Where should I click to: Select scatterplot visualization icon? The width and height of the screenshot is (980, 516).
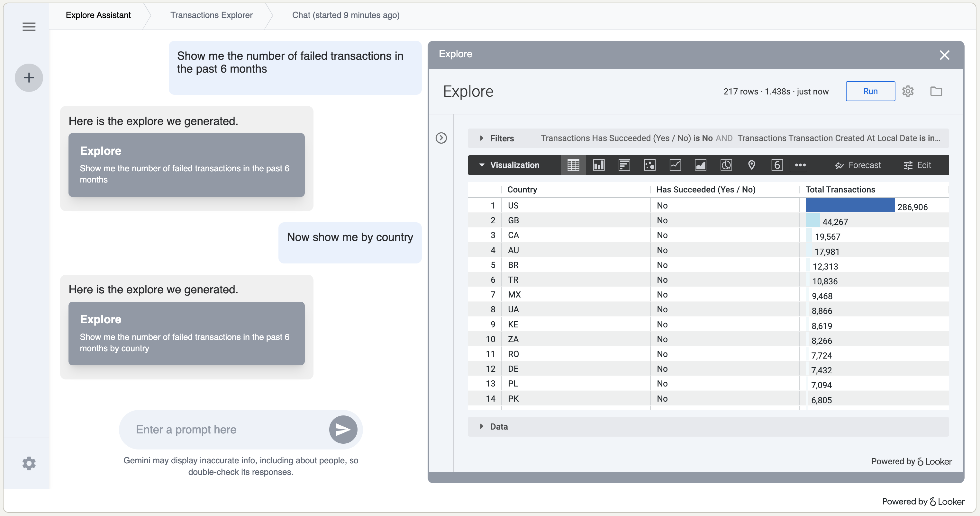(649, 165)
